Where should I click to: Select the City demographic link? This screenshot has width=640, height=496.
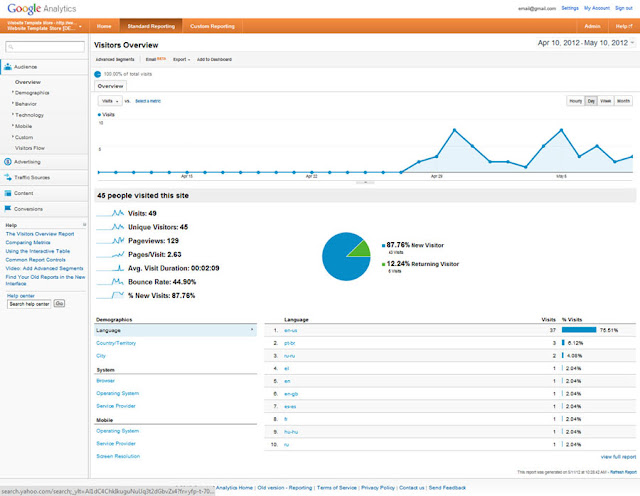pyautogui.click(x=101, y=356)
